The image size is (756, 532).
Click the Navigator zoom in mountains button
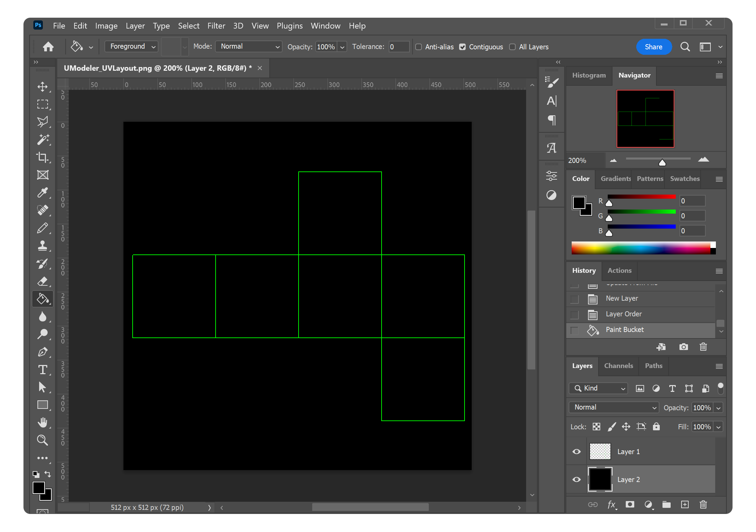tap(704, 160)
